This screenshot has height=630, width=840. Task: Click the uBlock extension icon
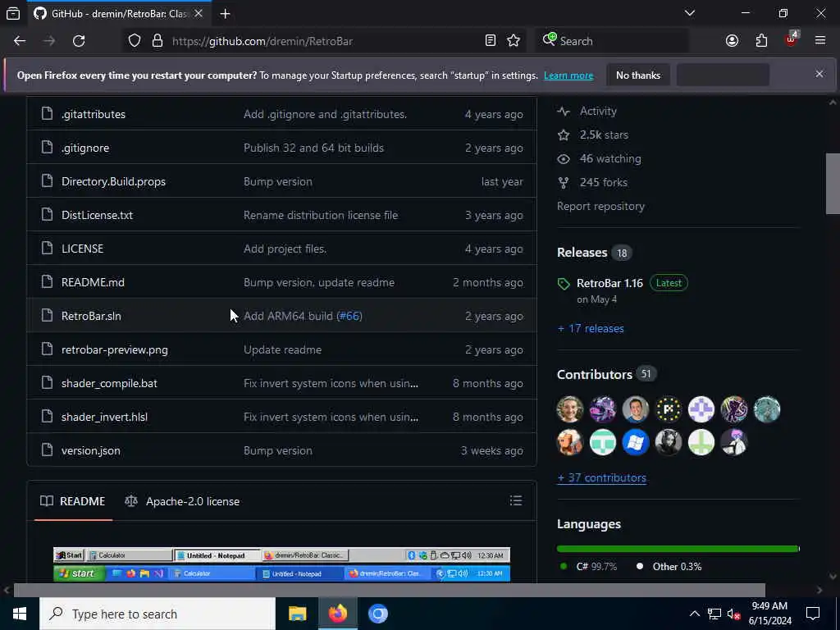point(792,39)
